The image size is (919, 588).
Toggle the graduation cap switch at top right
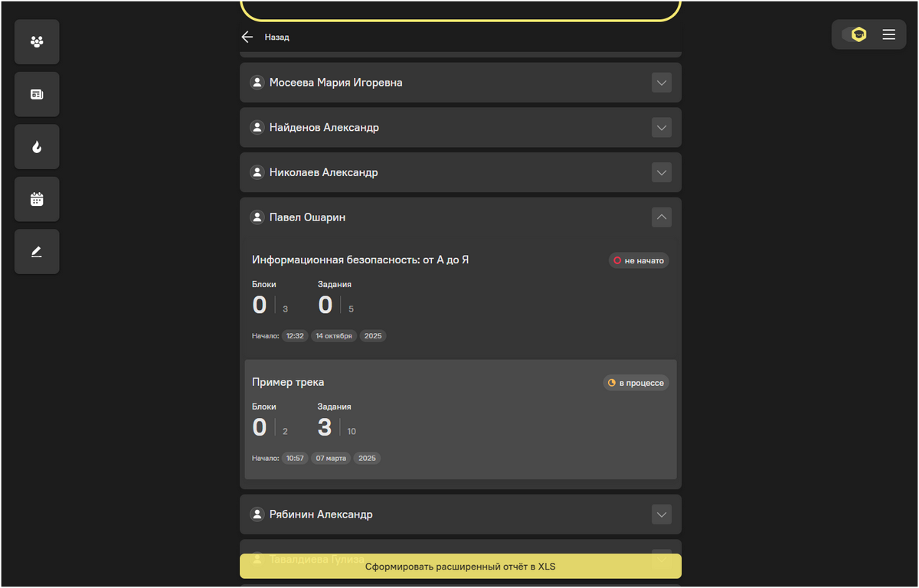click(x=858, y=34)
